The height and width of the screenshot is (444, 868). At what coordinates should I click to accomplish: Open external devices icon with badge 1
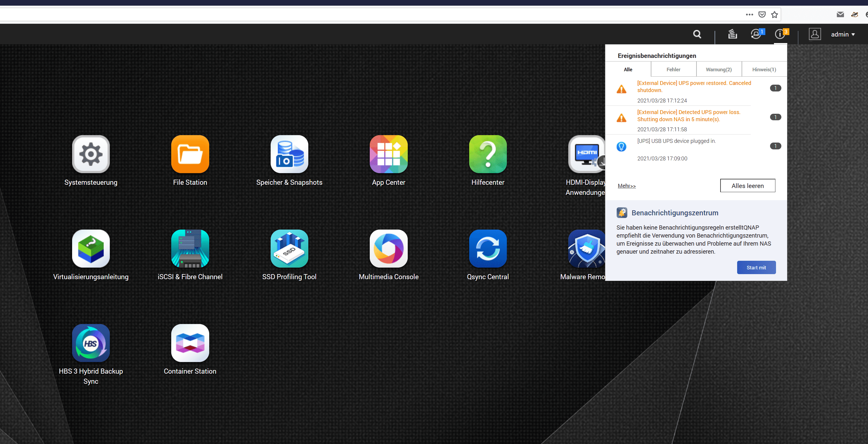[757, 34]
